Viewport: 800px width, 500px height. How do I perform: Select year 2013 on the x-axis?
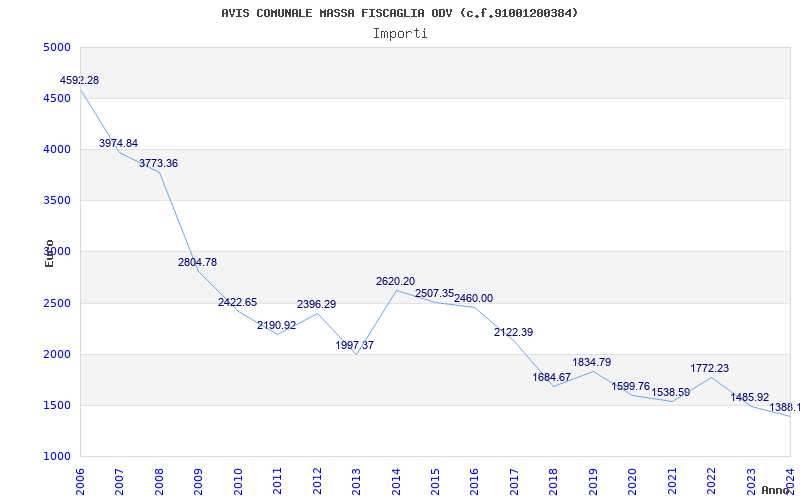[x=356, y=481]
